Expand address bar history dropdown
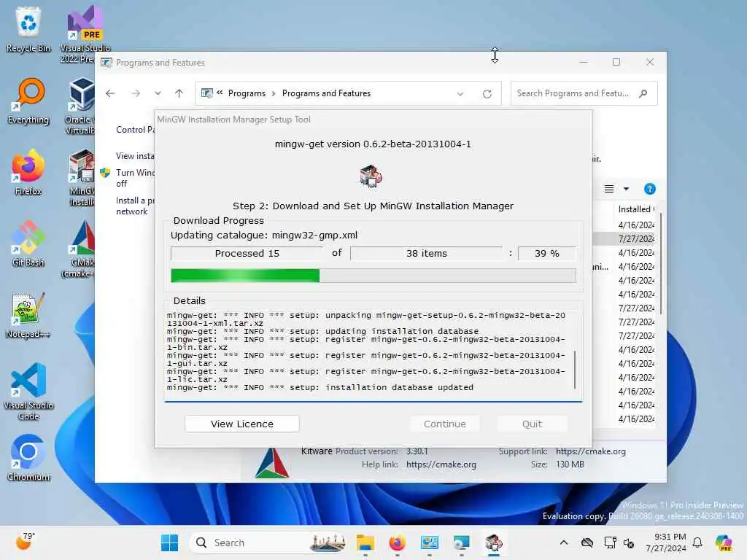 (x=460, y=94)
